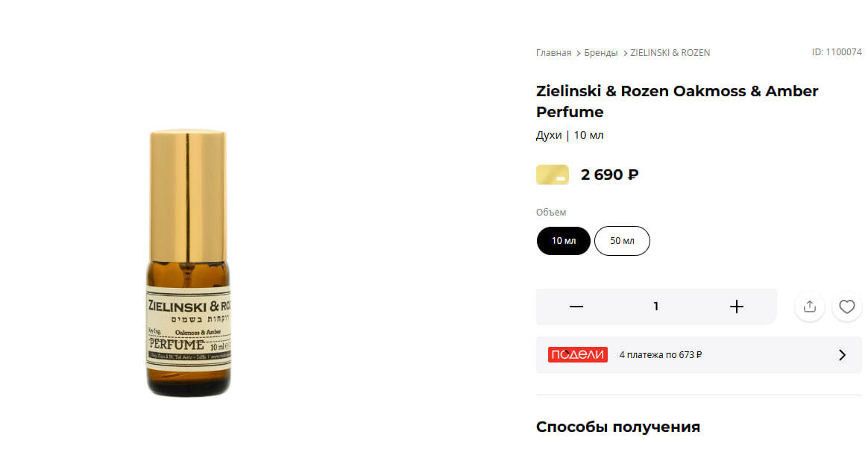Image resolution: width=868 pixels, height=455 pixels.
Task: Choose the 50 мл volume option
Action: (x=622, y=241)
